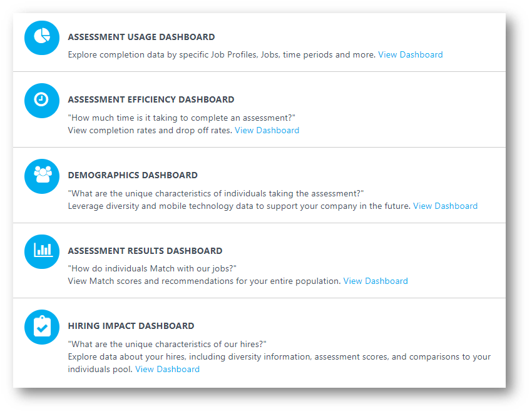Click the 'How much time is it taking' question

coord(182,118)
